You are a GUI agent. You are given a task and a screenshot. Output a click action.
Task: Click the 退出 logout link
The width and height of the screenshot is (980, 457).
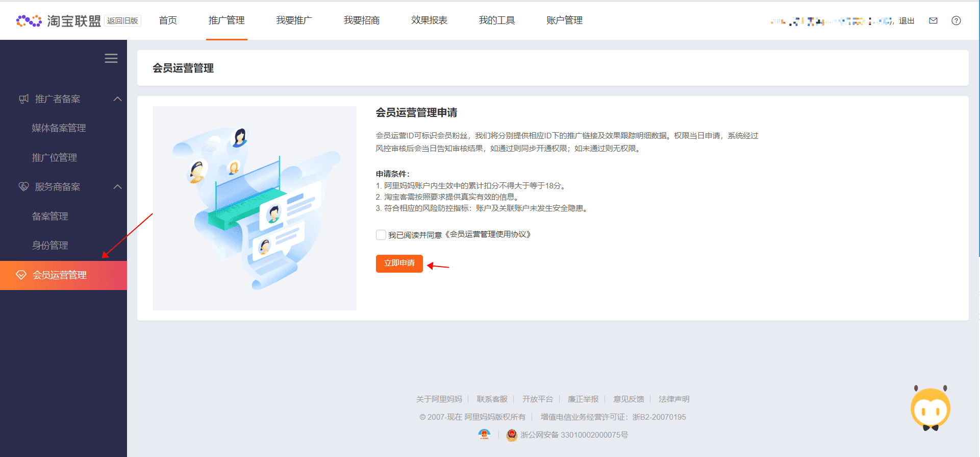tap(906, 21)
